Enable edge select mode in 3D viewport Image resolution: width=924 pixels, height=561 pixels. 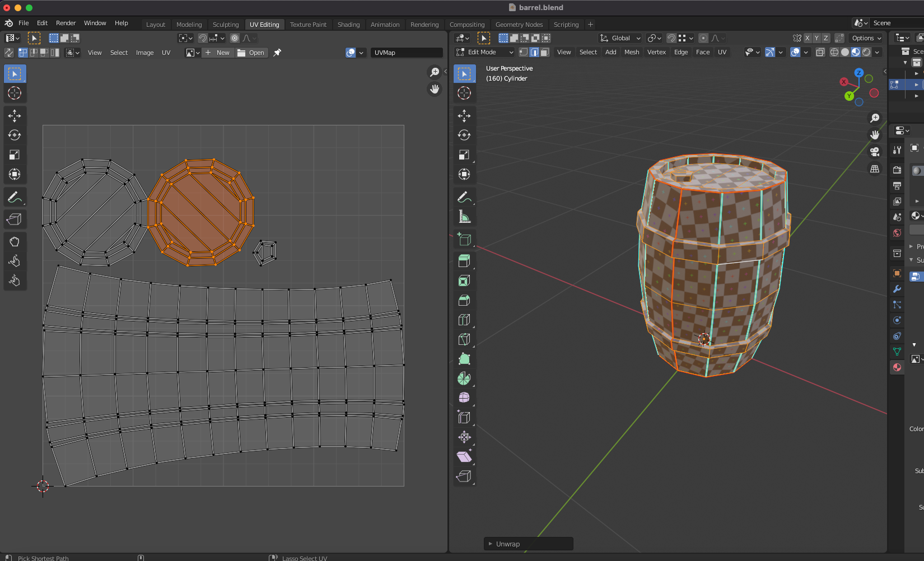click(534, 52)
